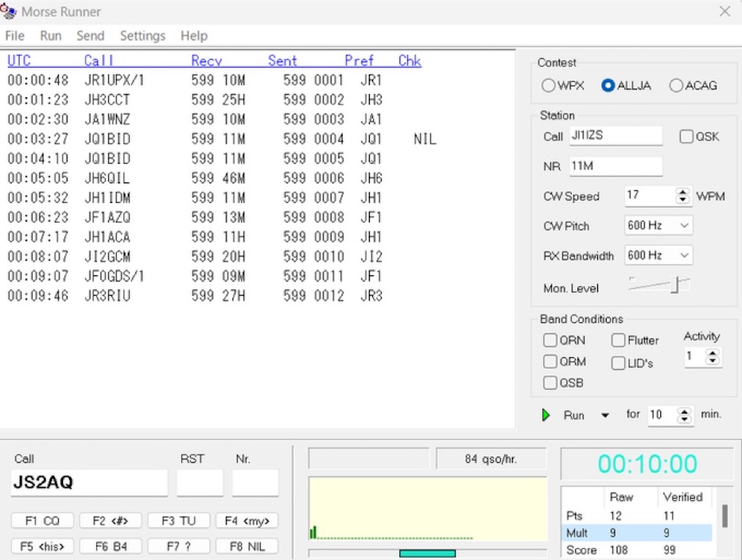Image resolution: width=742 pixels, height=560 pixels.
Task: Click the F4 <my> button
Action: pyautogui.click(x=247, y=521)
